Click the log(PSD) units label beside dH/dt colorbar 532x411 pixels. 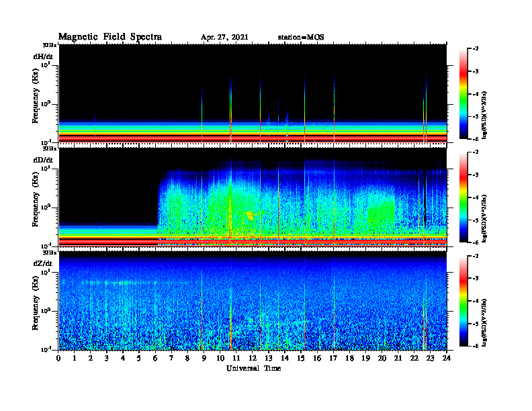coord(484,115)
